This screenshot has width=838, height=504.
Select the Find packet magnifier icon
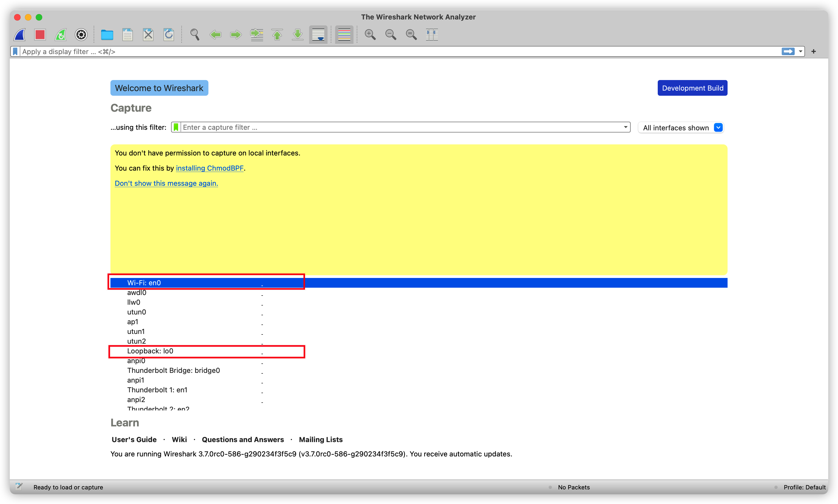[194, 34]
